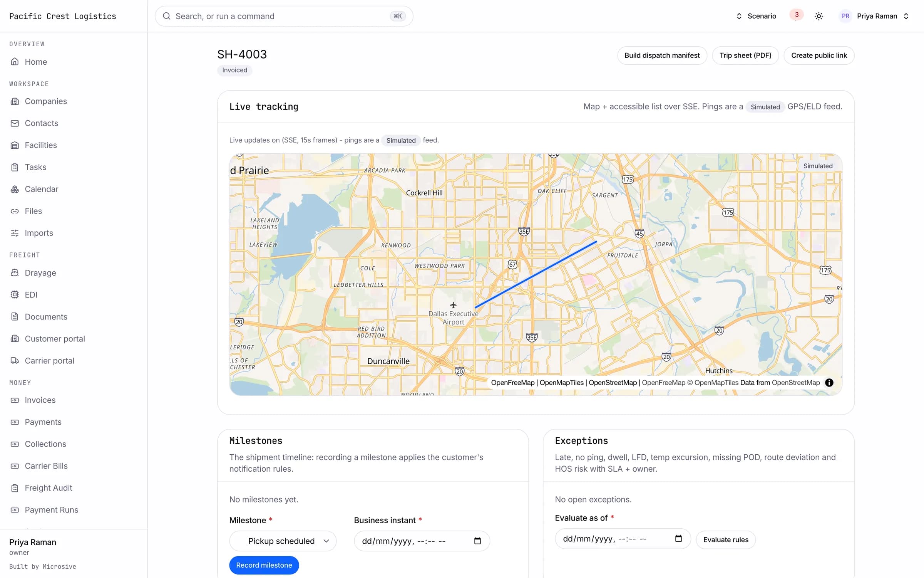Click Evaluate rules button
The height and width of the screenshot is (578, 924).
[x=726, y=540]
